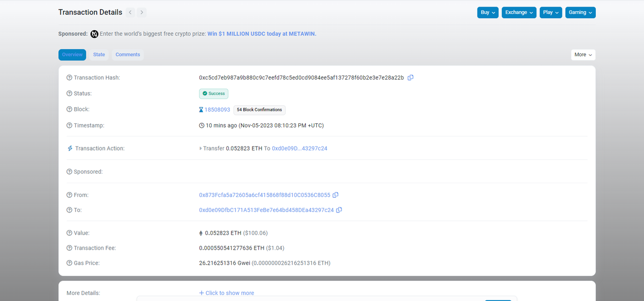Image resolution: width=644 pixels, height=301 pixels.
Task: Click the Transaction Details heading
Action: pyautogui.click(x=90, y=12)
